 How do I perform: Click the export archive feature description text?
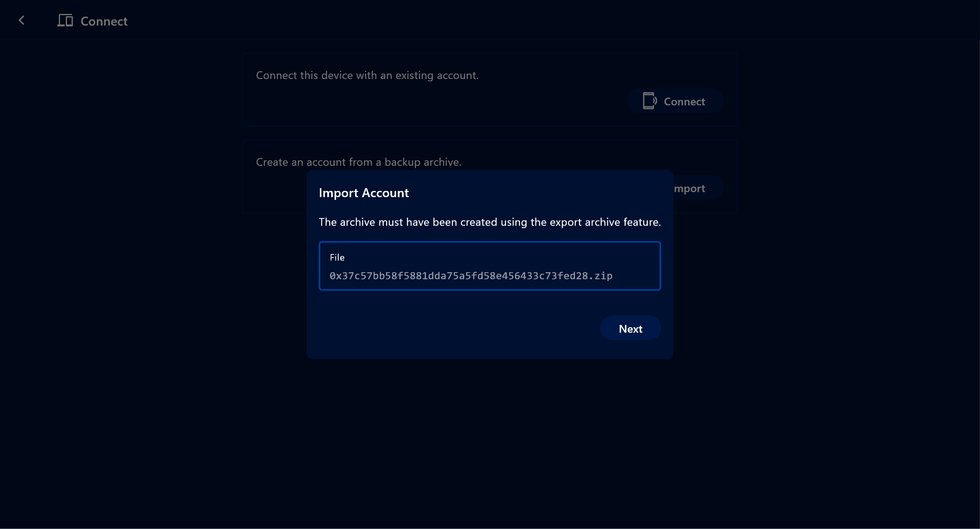point(489,222)
